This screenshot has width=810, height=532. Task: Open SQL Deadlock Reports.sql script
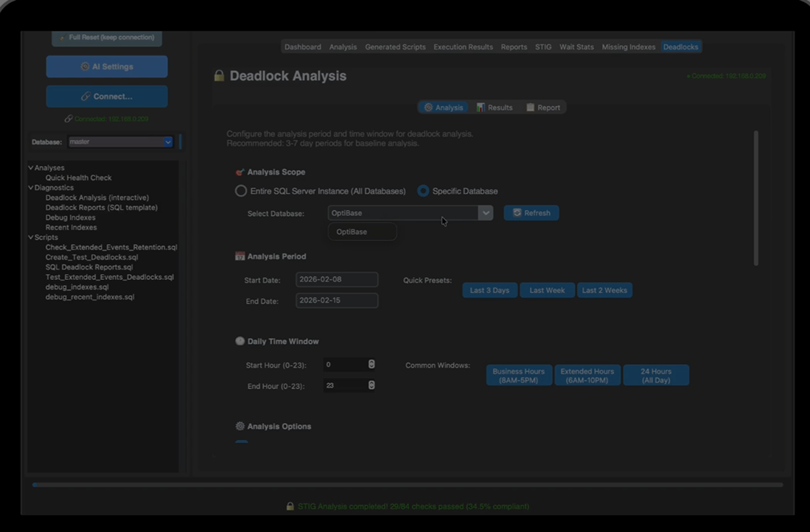pyautogui.click(x=89, y=267)
